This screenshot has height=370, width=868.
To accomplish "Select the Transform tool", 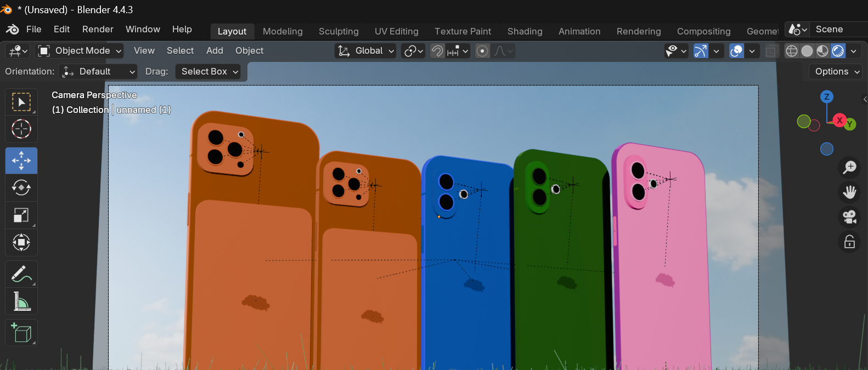I will [x=21, y=242].
